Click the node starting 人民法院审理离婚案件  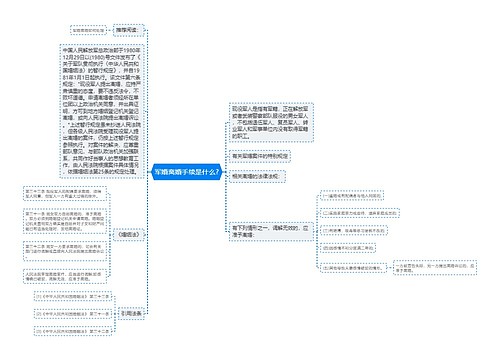(x=65, y=276)
